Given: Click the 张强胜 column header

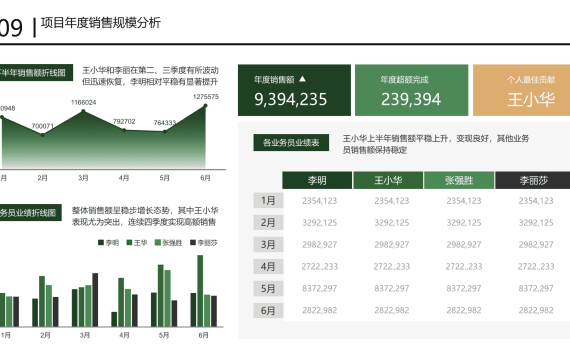Looking at the screenshot, I should pyautogui.click(x=459, y=180).
